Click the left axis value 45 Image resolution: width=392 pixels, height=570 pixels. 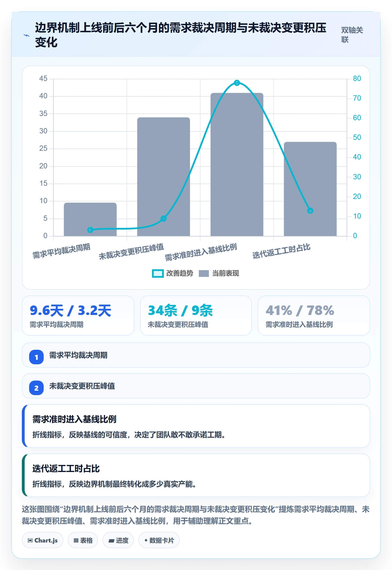pyautogui.click(x=43, y=78)
